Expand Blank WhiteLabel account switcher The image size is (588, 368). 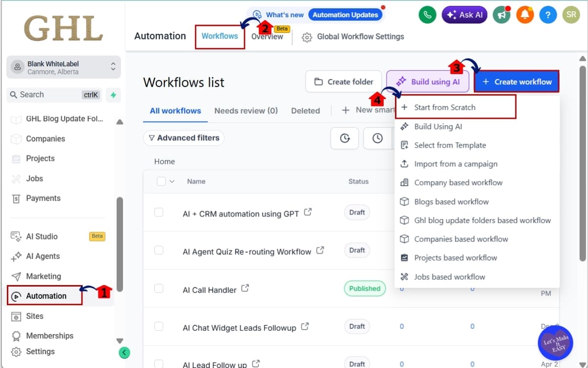point(64,67)
